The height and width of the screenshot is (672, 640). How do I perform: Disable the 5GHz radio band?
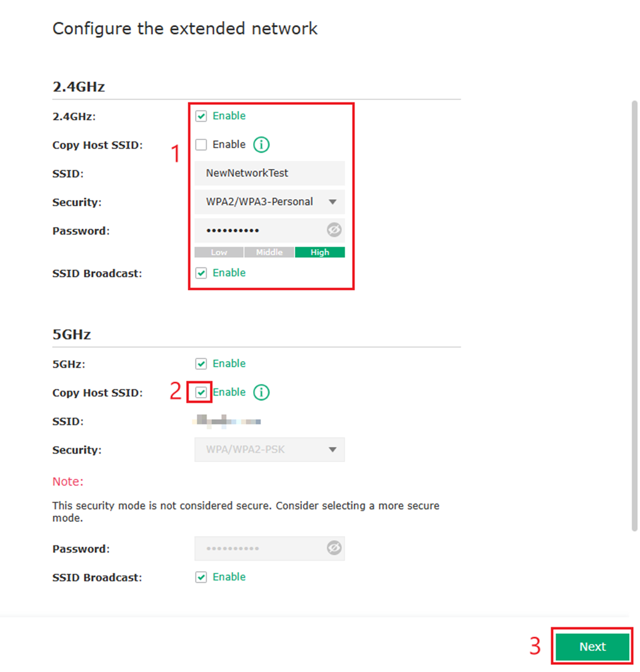(x=201, y=363)
